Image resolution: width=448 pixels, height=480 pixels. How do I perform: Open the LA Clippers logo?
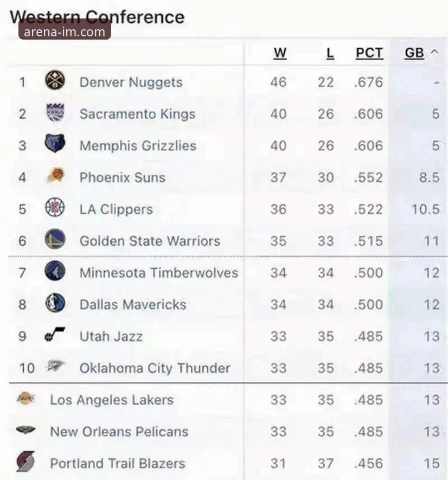[x=55, y=208]
